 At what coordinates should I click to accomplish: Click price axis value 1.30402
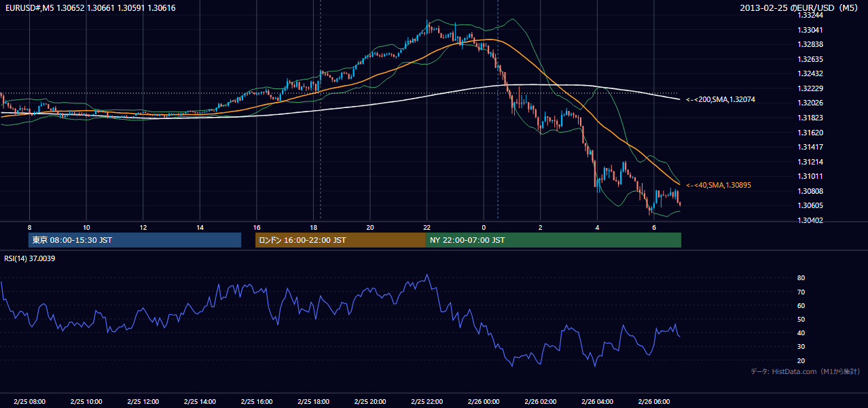pyautogui.click(x=812, y=220)
